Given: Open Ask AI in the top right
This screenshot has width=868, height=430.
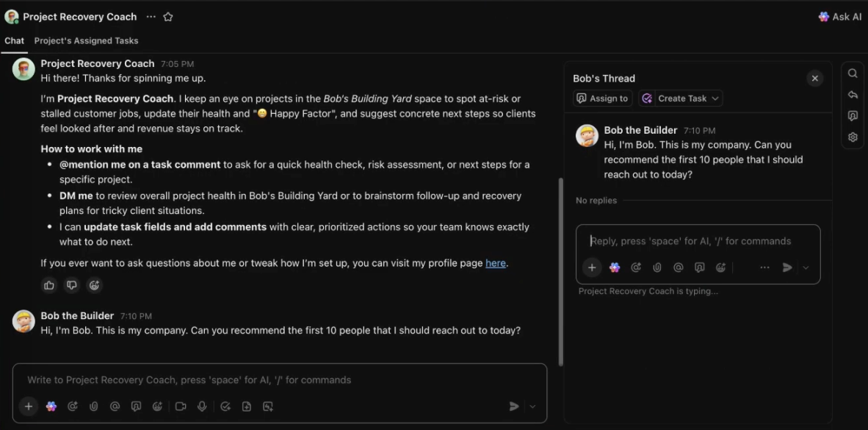Looking at the screenshot, I should [840, 17].
